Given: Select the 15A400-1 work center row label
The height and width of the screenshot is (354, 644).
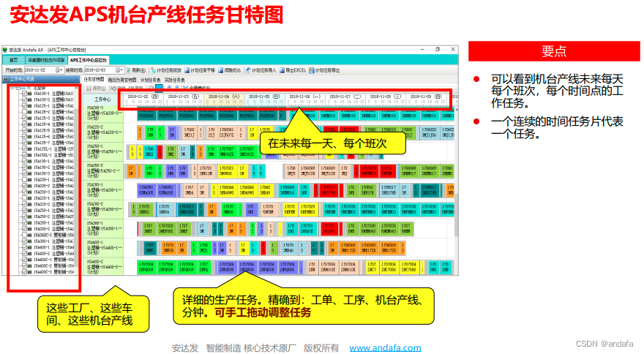Looking at the screenshot, I should (x=103, y=248).
